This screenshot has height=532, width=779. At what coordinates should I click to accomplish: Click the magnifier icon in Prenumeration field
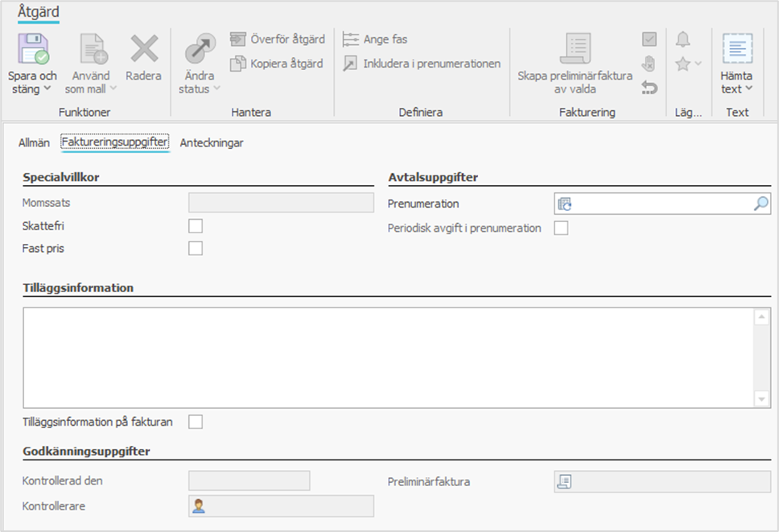tap(760, 204)
